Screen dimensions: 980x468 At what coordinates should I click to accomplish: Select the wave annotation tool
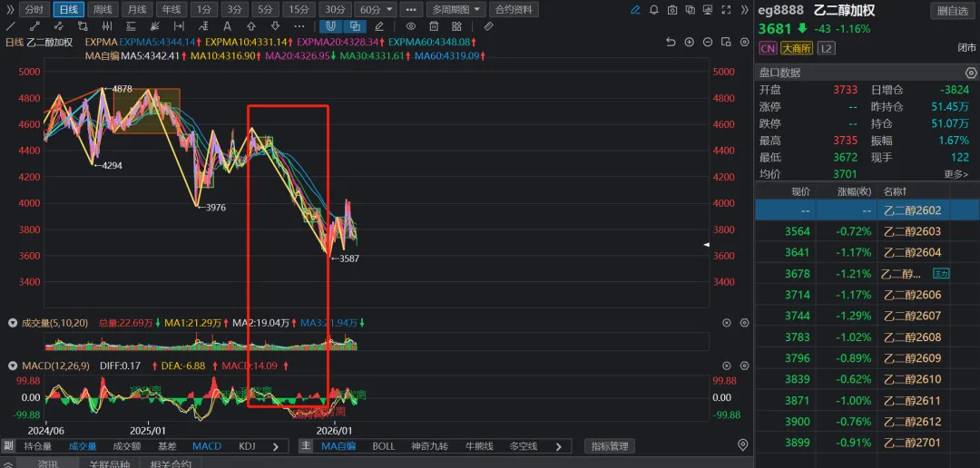coord(203,25)
